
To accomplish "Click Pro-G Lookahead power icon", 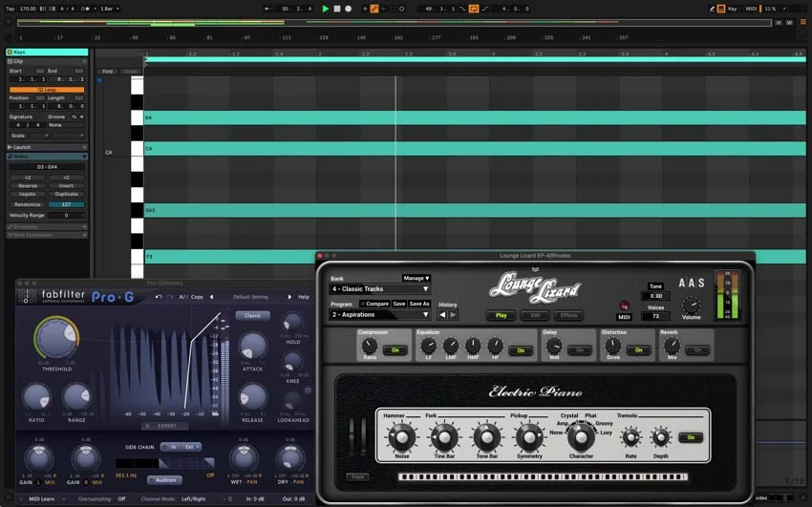I will [308, 391].
